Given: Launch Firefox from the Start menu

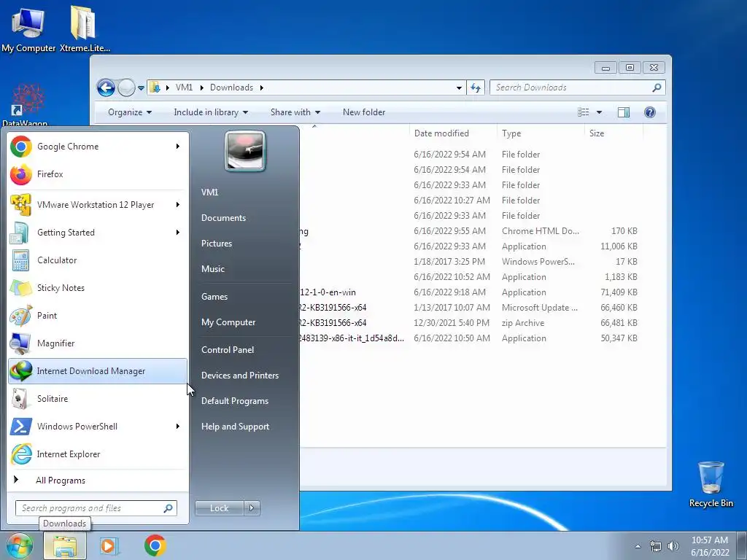Looking at the screenshot, I should 98,174.
